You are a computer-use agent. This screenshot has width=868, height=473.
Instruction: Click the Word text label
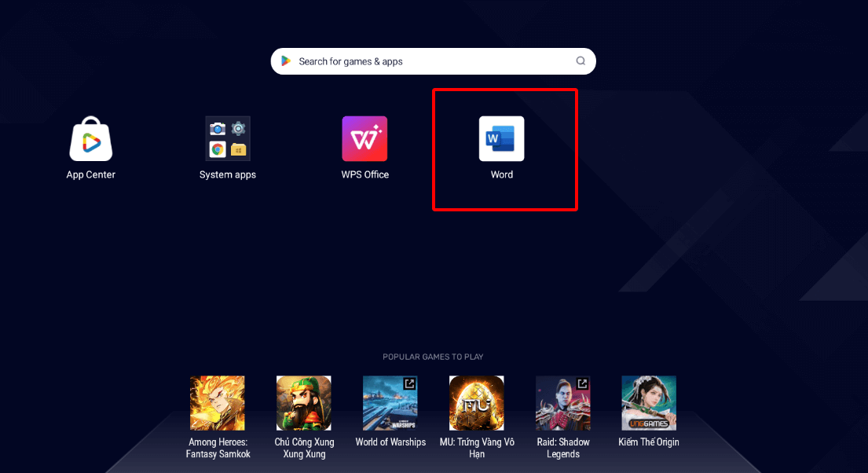click(x=501, y=174)
